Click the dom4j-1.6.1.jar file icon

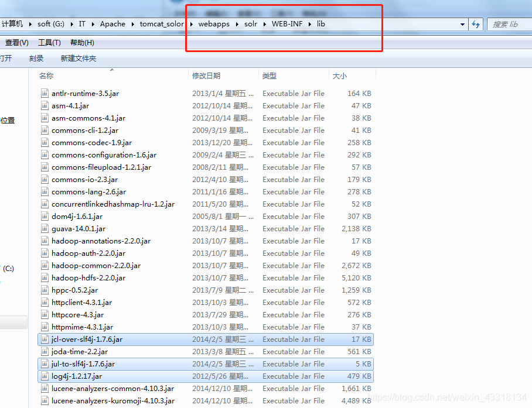click(x=45, y=216)
